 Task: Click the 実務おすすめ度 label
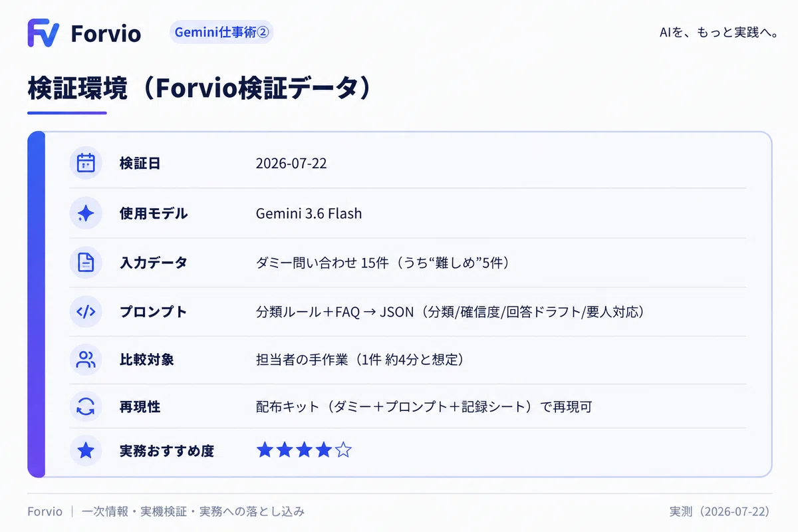click(x=167, y=451)
